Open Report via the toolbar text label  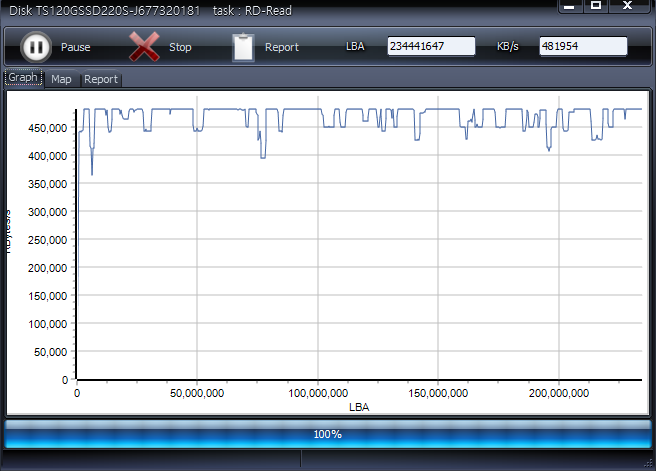coord(281,47)
